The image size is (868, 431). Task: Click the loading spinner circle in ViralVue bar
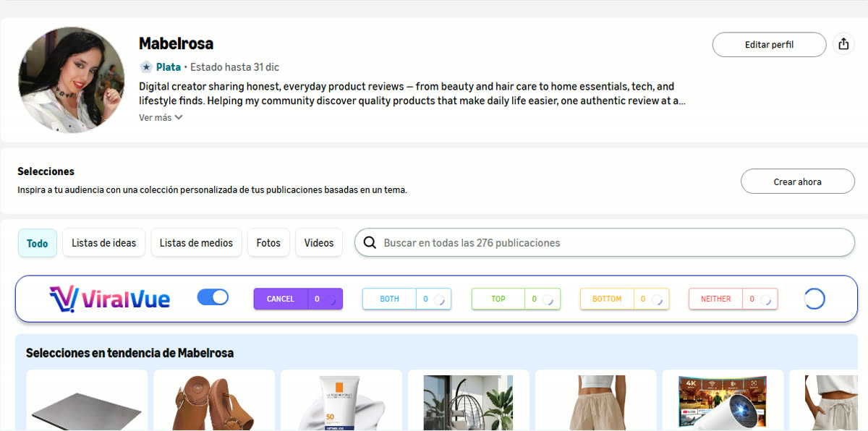click(x=814, y=299)
